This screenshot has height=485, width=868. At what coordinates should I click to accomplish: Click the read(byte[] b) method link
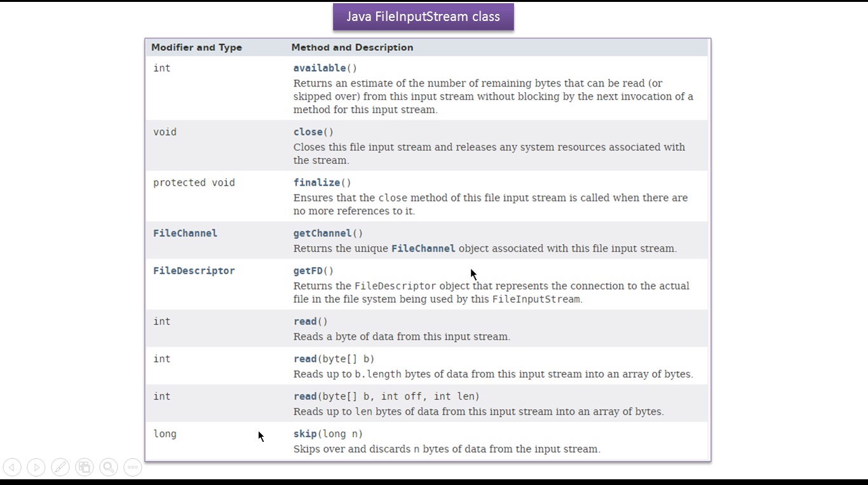(x=305, y=359)
